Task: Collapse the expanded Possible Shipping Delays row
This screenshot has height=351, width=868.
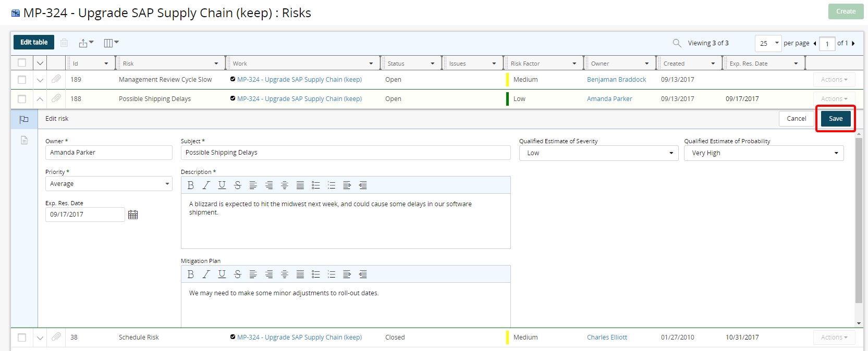Action: pyautogui.click(x=40, y=99)
